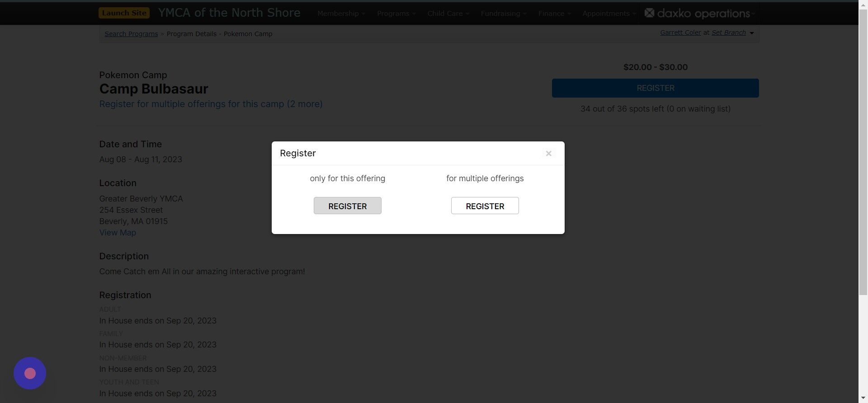Click the Come Catch em All description
Image resolution: width=868 pixels, height=403 pixels.
(202, 272)
